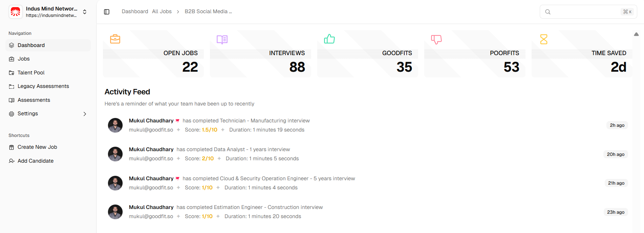Viewport: 644px width, 233px height.
Task: Open Jobs in the navigation
Action: 24,59
